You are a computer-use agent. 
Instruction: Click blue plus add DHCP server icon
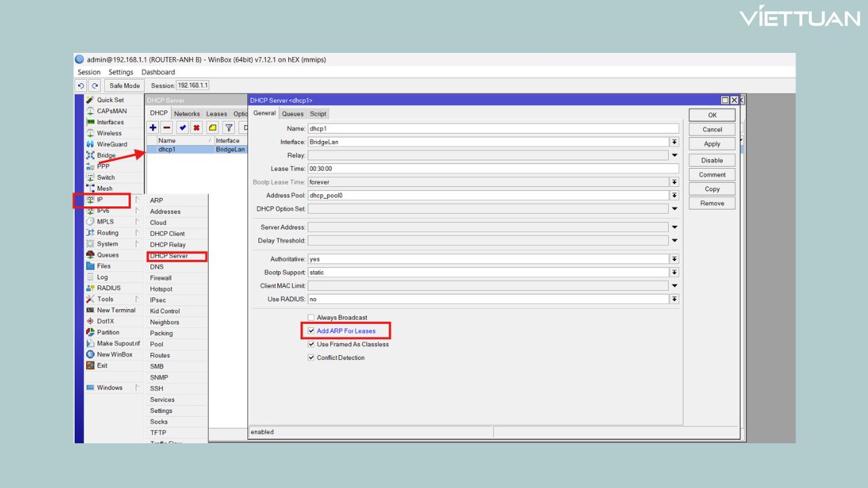click(x=153, y=127)
